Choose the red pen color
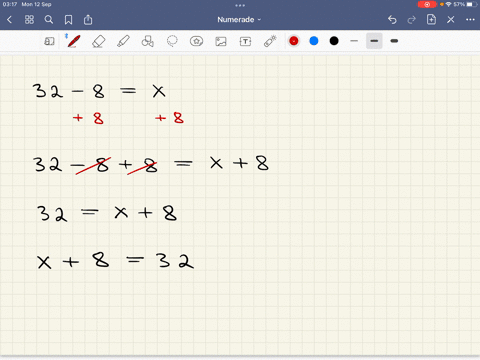Image resolution: width=480 pixels, height=360 pixels. click(x=294, y=41)
